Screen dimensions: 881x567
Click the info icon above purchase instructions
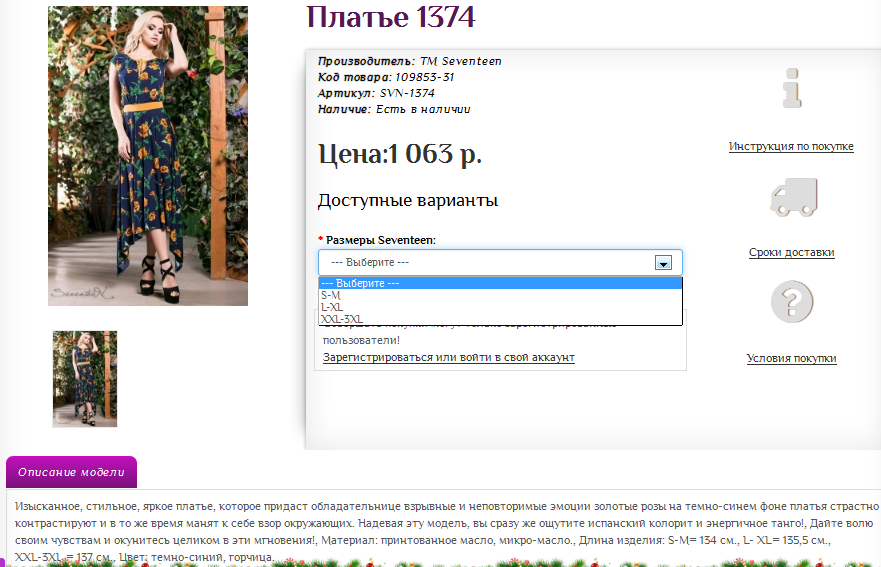click(x=792, y=88)
